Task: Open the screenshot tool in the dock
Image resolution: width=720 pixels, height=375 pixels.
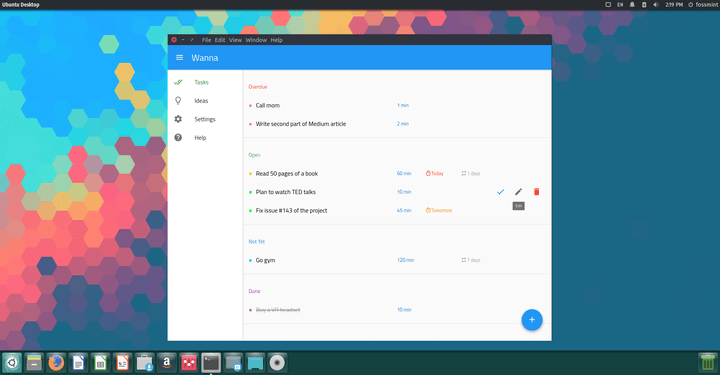Action: point(233,363)
